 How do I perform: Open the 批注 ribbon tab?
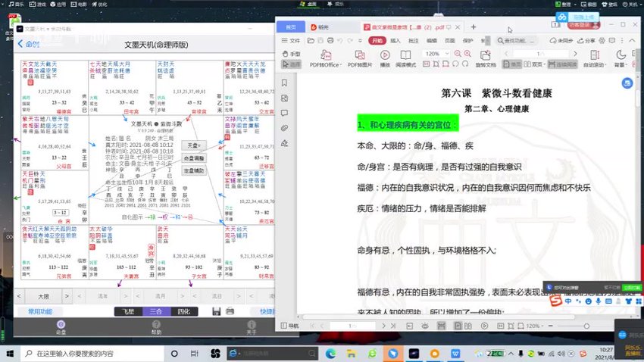point(413,41)
